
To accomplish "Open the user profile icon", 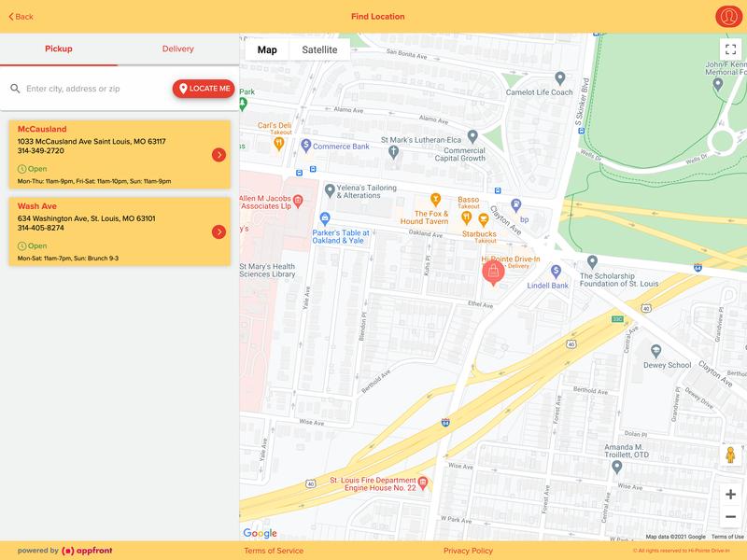I will click(728, 17).
